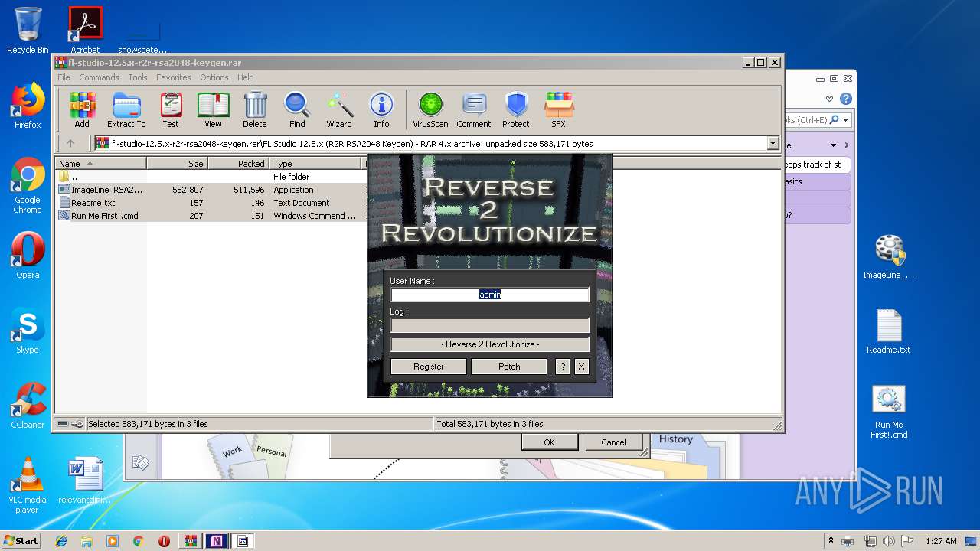This screenshot has height=551, width=980.
Task: Sort file list by Name column
Action: pyautogui.click(x=100, y=163)
